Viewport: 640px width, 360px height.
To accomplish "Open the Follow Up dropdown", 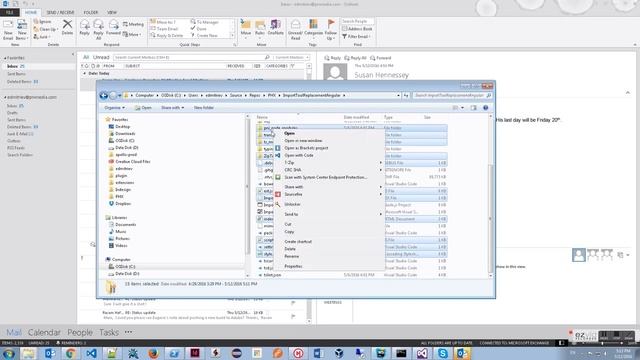I will point(331,29).
